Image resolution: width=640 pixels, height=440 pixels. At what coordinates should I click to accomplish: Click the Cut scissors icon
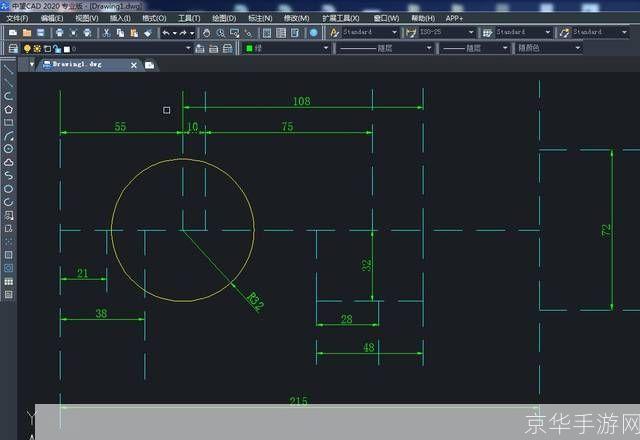107,33
